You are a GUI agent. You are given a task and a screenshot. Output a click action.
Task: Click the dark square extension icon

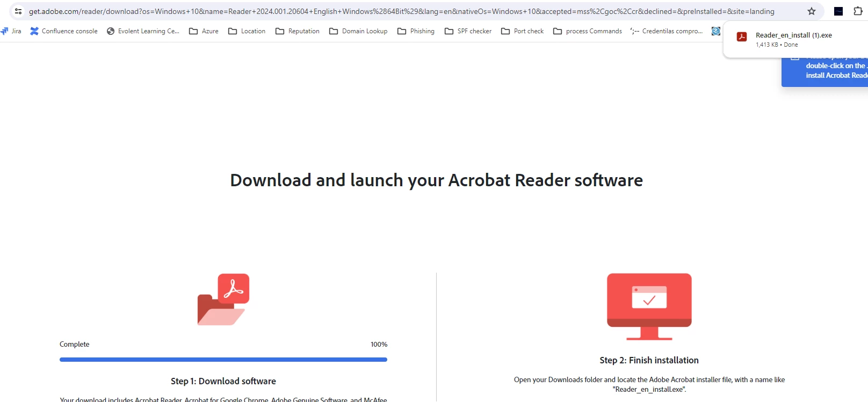838,11
